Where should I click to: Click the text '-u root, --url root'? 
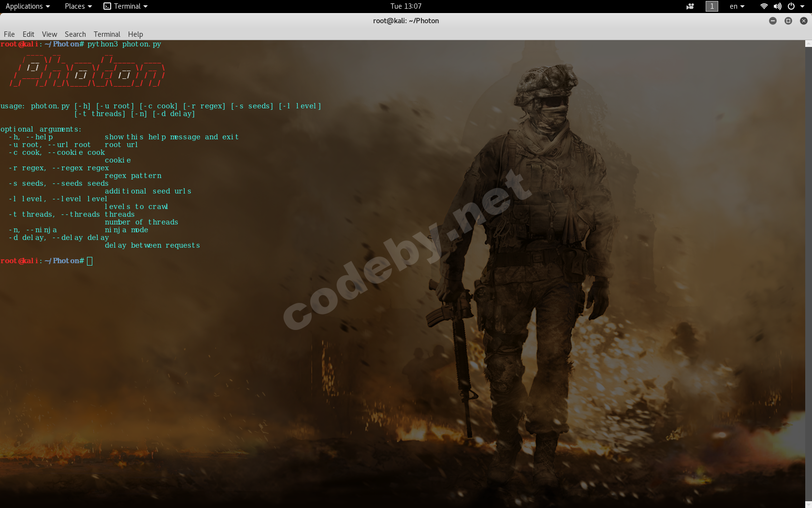(x=49, y=145)
